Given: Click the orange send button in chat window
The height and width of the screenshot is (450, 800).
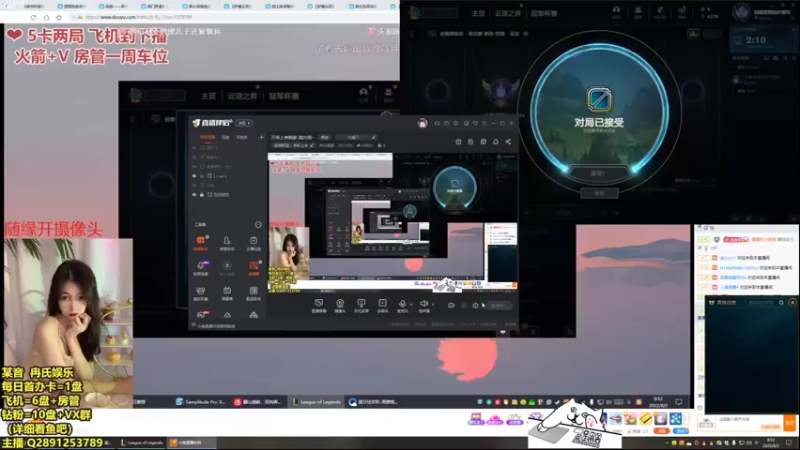Looking at the screenshot, I should coord(790,422).
